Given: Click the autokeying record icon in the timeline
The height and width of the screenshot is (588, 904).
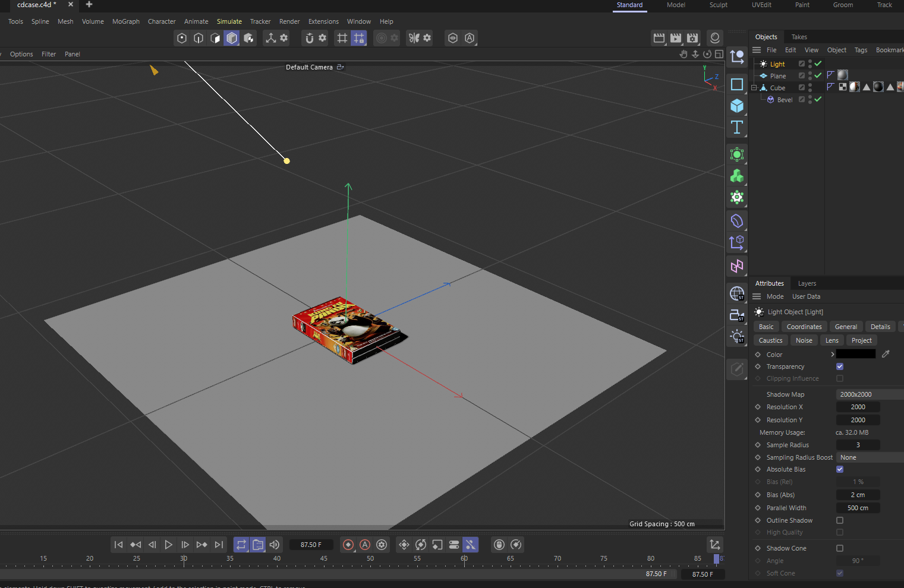Looking at the screenshot, I should (364, 545).
